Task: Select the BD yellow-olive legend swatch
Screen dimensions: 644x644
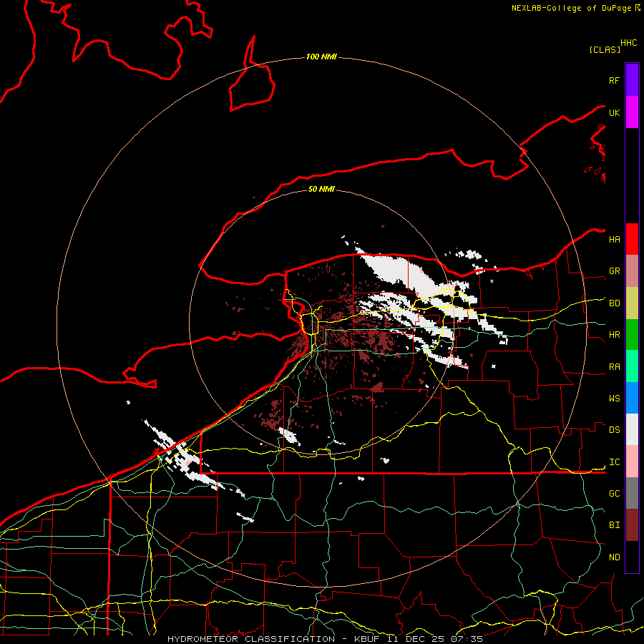Action: click(632, 303)
